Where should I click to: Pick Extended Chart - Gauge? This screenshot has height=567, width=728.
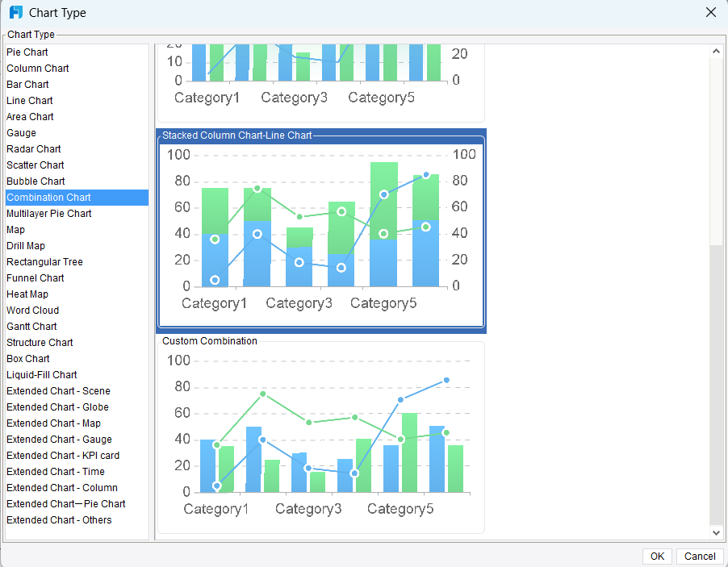click(77, 440)
